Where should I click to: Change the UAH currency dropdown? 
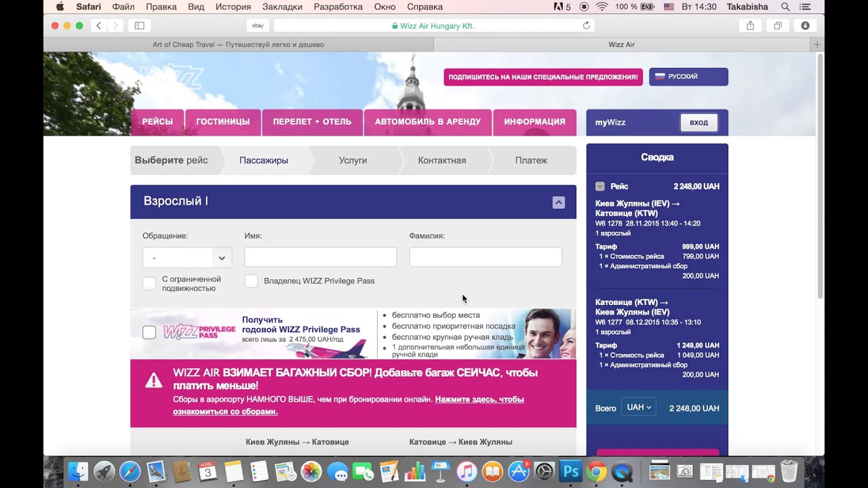click(x=638, y=407)
